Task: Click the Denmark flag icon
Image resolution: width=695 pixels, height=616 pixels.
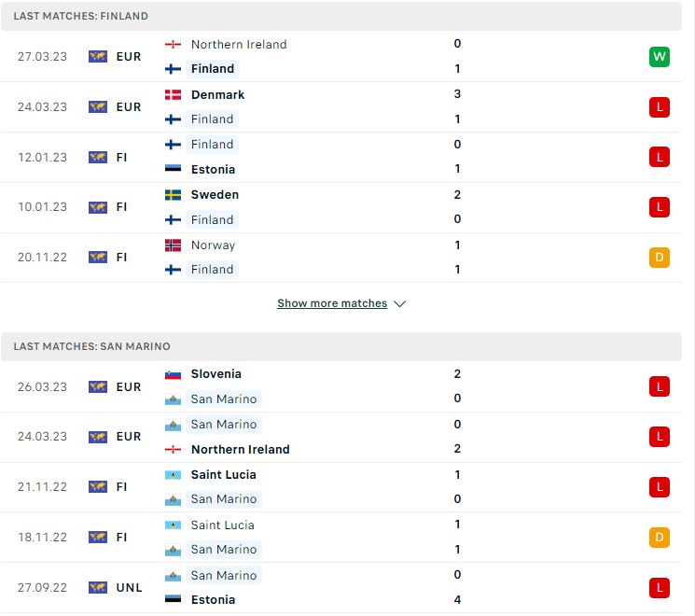Action: 173,95
